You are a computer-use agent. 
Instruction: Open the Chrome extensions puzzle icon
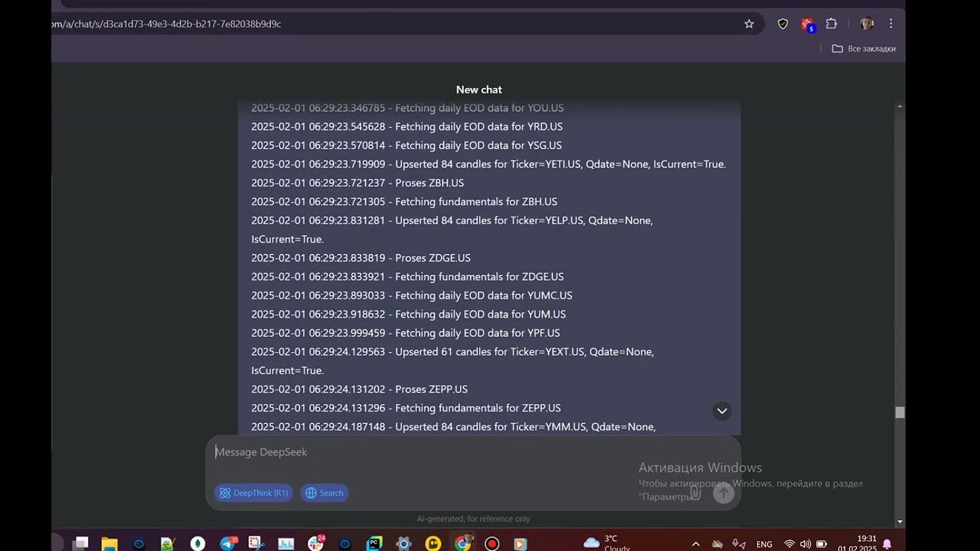pos(831,24)
